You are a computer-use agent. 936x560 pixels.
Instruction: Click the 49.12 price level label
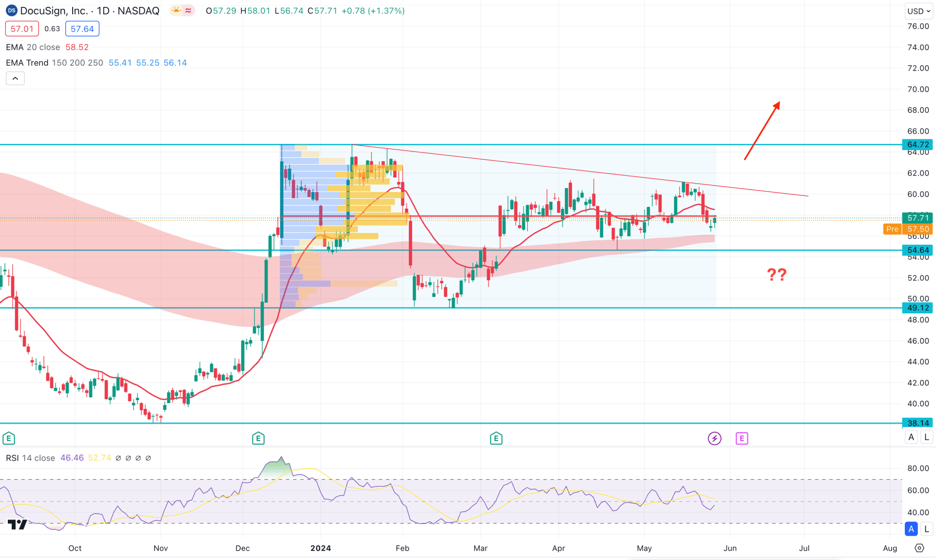[917, 308]
